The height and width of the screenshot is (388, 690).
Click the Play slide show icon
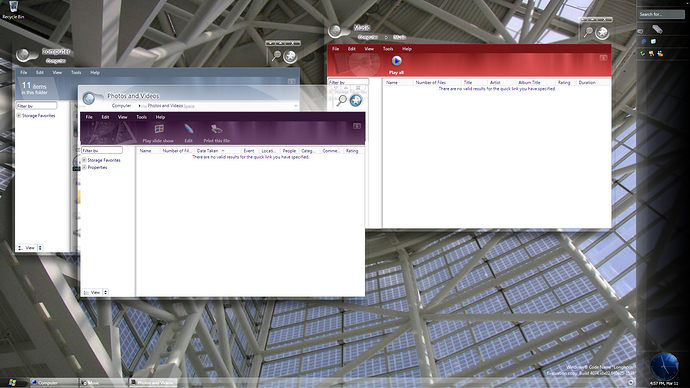pos(159,129)
